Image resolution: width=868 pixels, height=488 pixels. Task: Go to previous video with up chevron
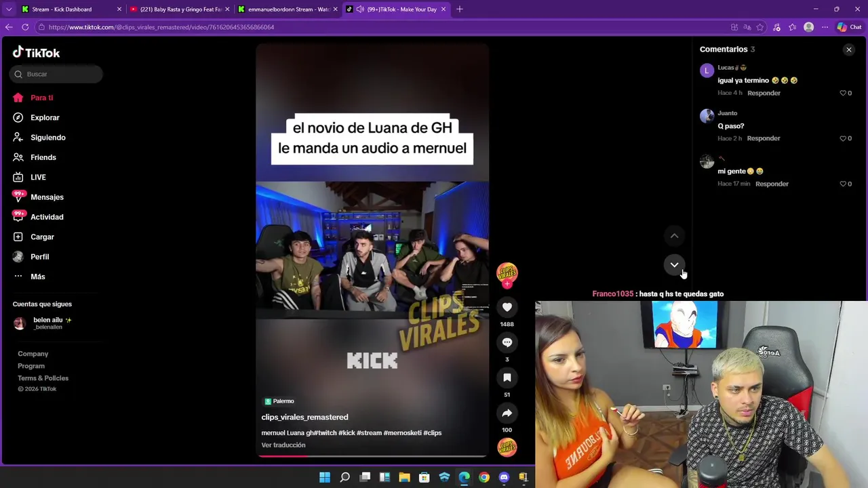point(674,236)
